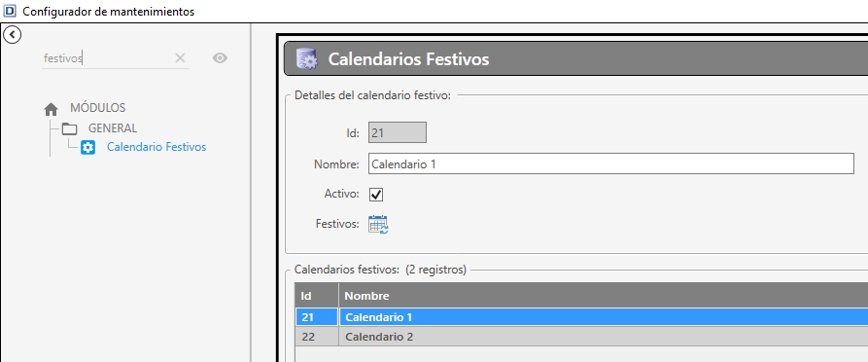Sort by the Nombre column header

click(x=604, y=296)
